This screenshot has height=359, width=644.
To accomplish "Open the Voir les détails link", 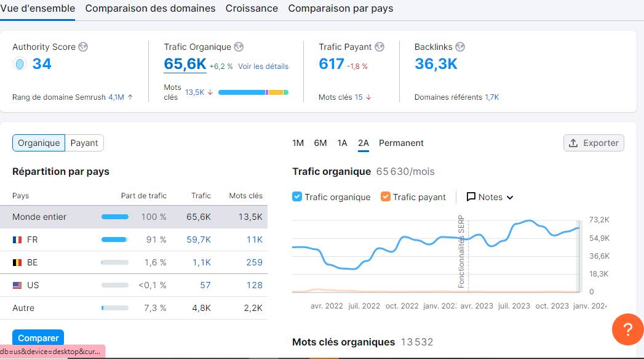I will (x=263, y=67).
